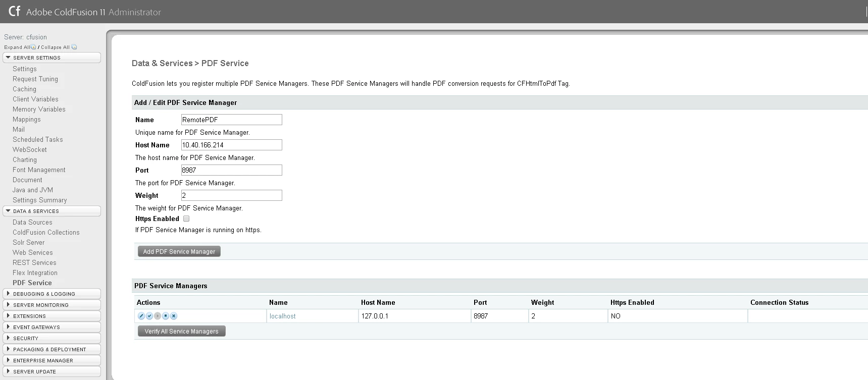
Task: Click the Expand All icon
Action: click(x=33, y=47)
